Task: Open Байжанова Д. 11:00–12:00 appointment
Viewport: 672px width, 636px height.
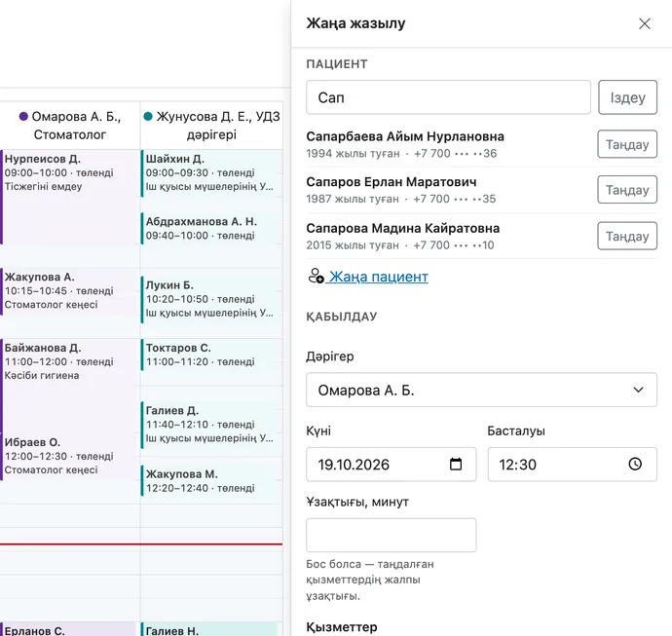Action: tap(68, 386)
